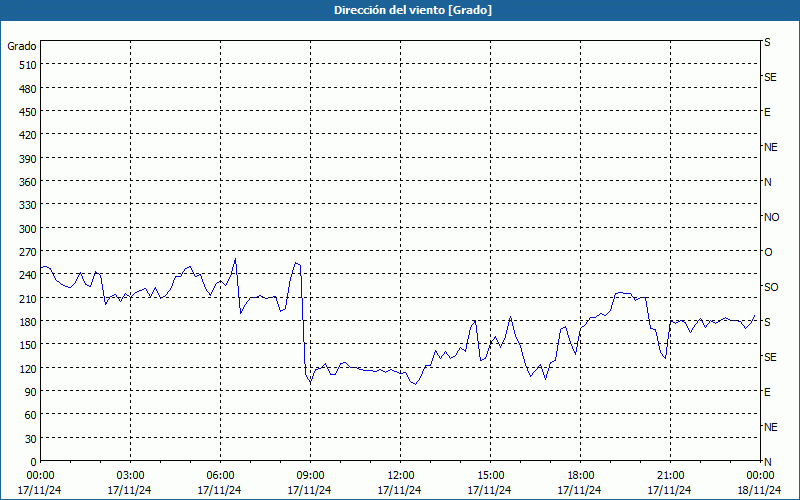Select the 90 value on the degree axis
Screen dimensions: 800x500
tap(31, 392)
